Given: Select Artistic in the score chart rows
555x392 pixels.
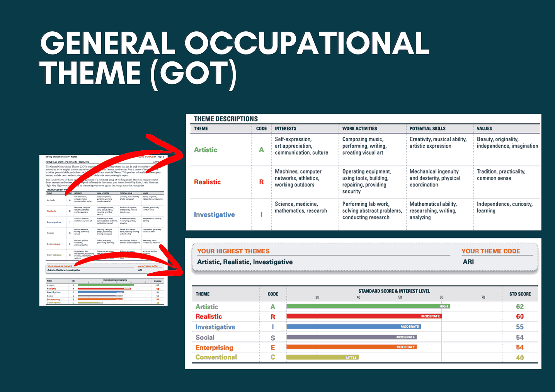Looking at the screenshot, I should pos(207,307).
